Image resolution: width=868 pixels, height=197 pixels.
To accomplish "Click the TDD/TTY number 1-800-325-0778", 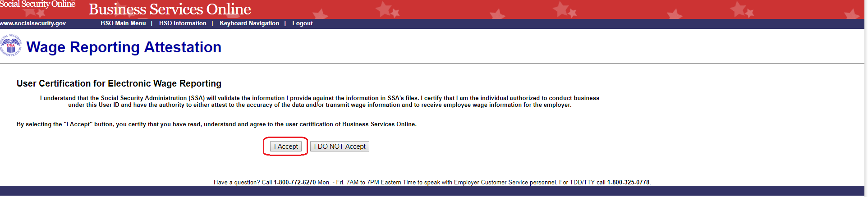I will click(628, 183).
